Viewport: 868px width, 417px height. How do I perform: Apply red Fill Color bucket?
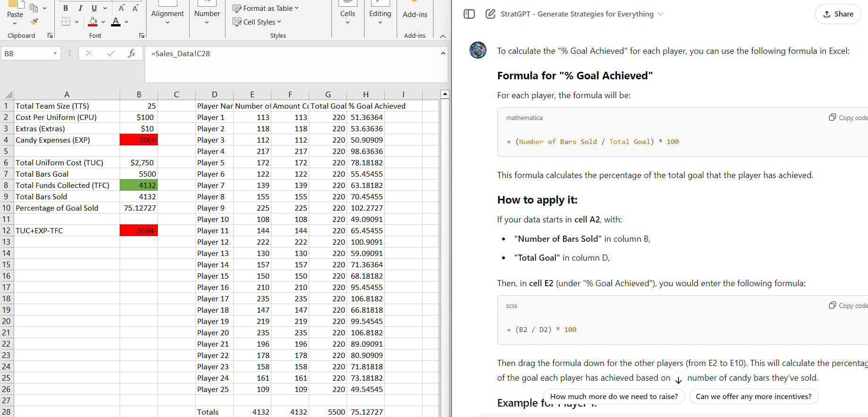click(93, 22)
